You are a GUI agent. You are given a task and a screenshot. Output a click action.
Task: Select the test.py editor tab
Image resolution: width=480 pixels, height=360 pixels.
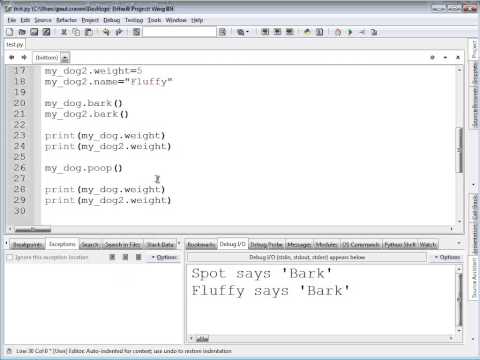15,45
